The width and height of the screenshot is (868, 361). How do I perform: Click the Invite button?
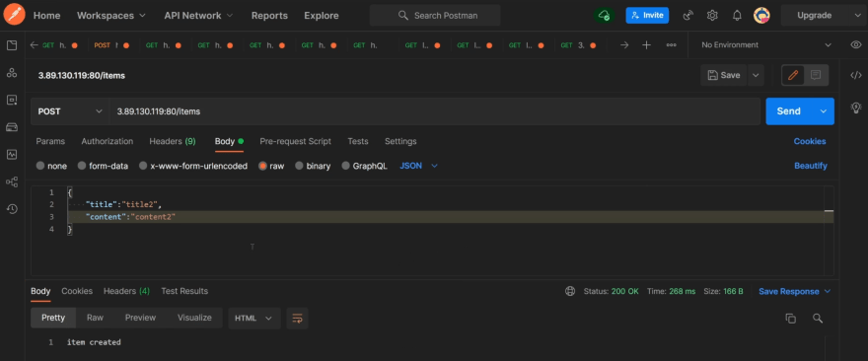647,16
